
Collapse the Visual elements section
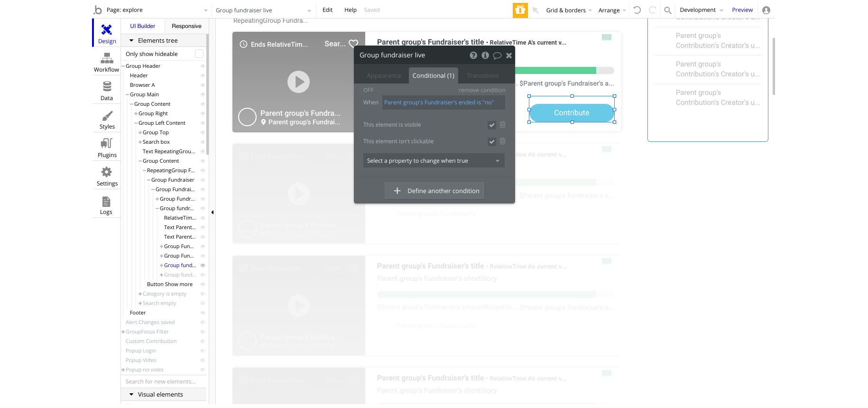point(131,395)
